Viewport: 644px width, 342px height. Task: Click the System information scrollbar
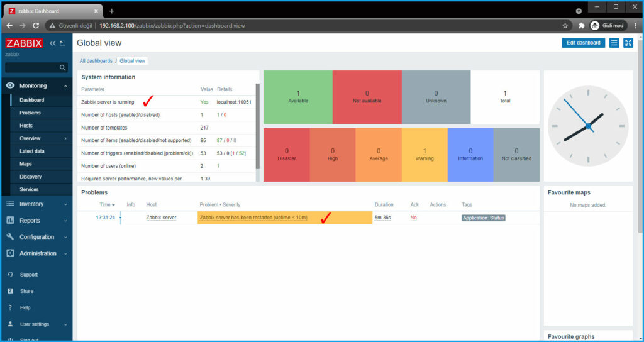tap(257, 126)
